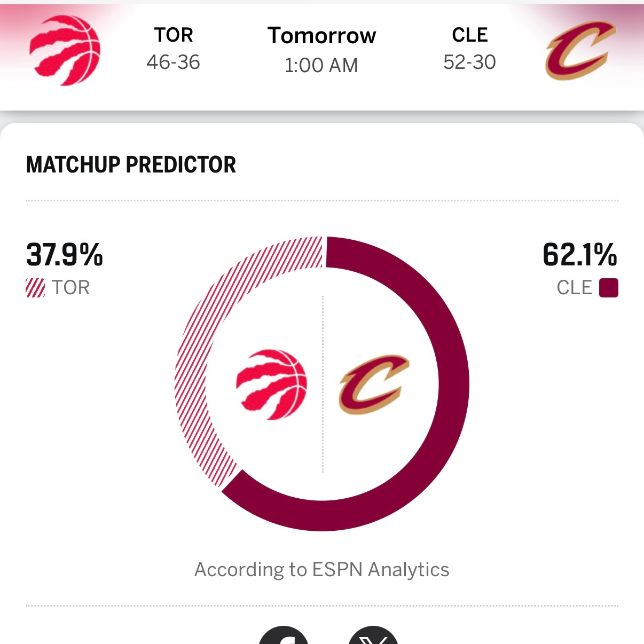The image size is (644, 644).
Task: Click the striped TOR legend icon
Action: click(x=34, y=287)
